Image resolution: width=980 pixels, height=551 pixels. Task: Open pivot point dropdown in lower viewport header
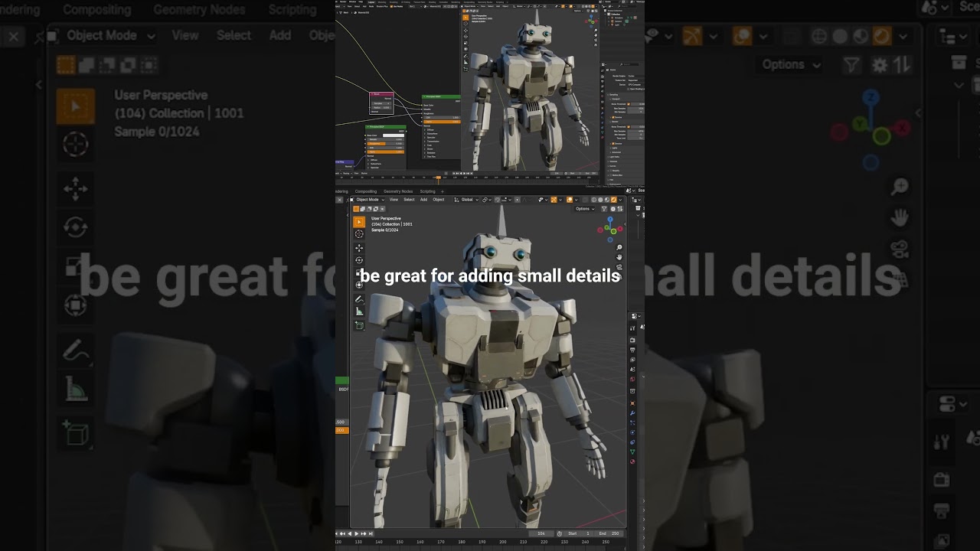pyautogui.click(x=487, y=200)
